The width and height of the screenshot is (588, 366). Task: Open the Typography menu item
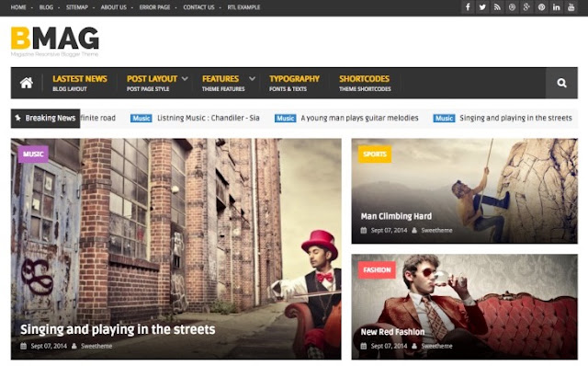point(294,83)
